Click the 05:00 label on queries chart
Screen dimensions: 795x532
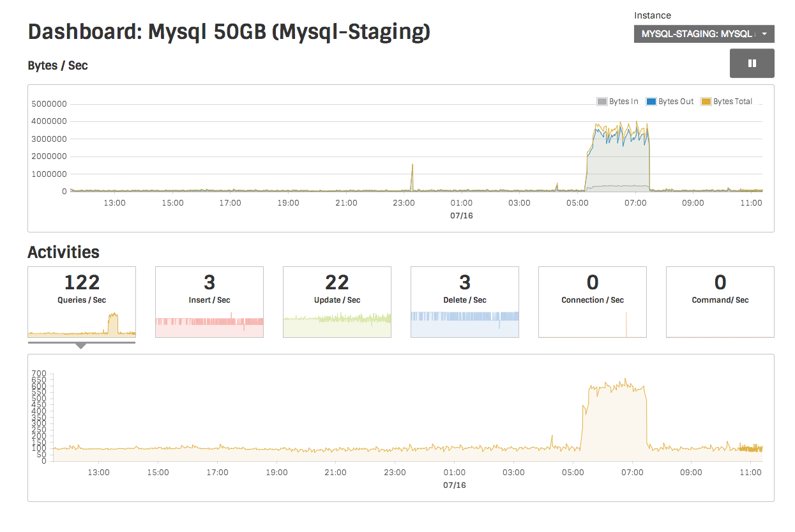pyautogui.click(x=573, y=473)
